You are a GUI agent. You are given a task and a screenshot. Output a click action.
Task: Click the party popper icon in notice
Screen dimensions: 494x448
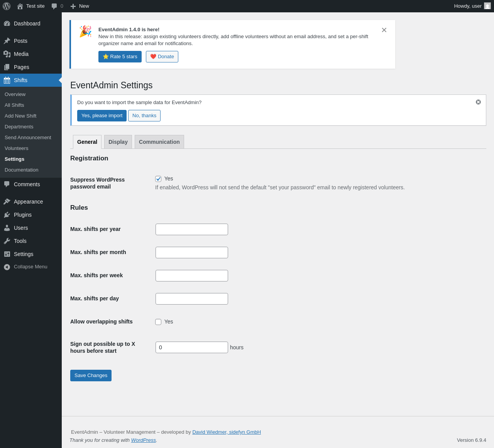pos(85,32)
